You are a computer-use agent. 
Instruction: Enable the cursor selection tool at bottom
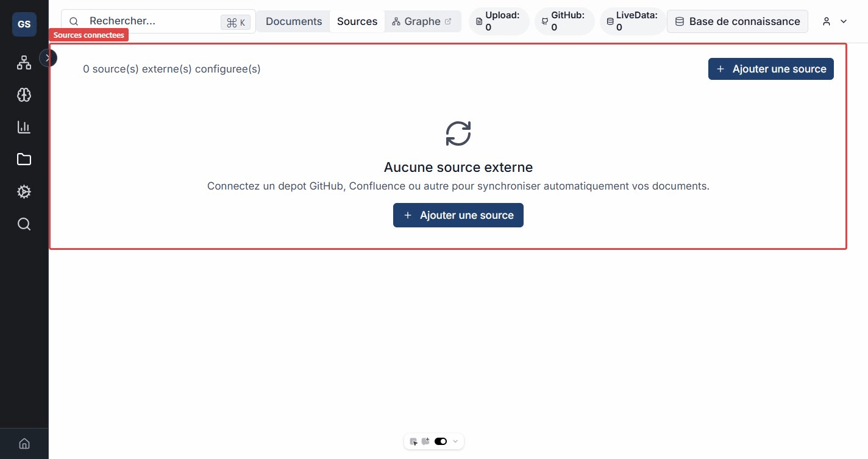[414, 441]
